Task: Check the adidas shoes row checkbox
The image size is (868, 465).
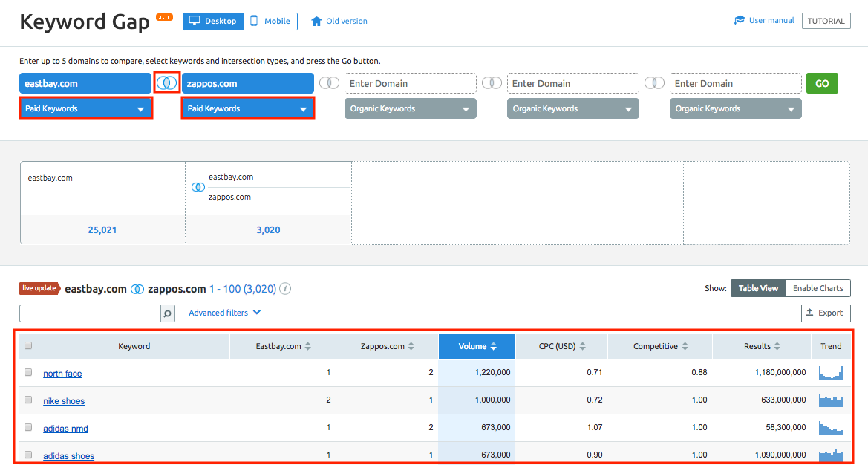Action: (28, 455)
